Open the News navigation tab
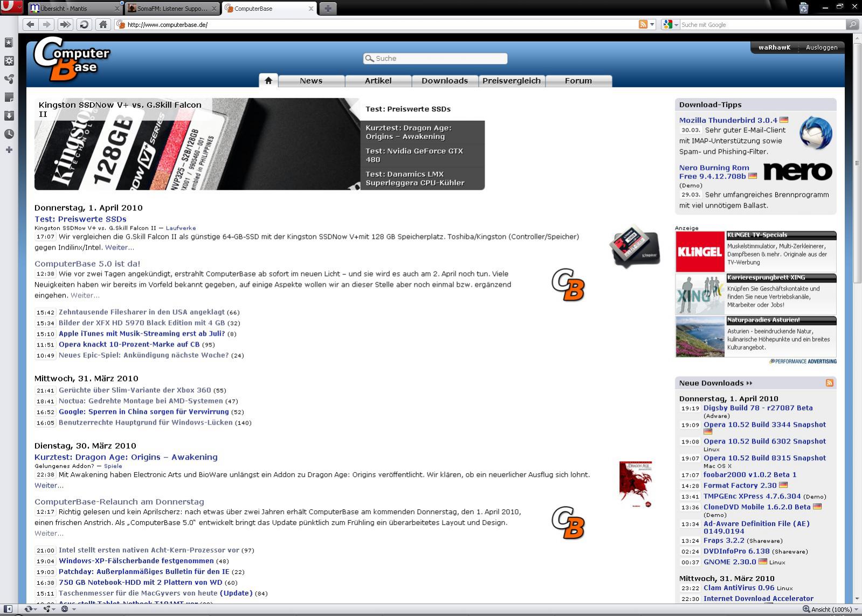This screenshot has width=862, height=616. [311, 80]
